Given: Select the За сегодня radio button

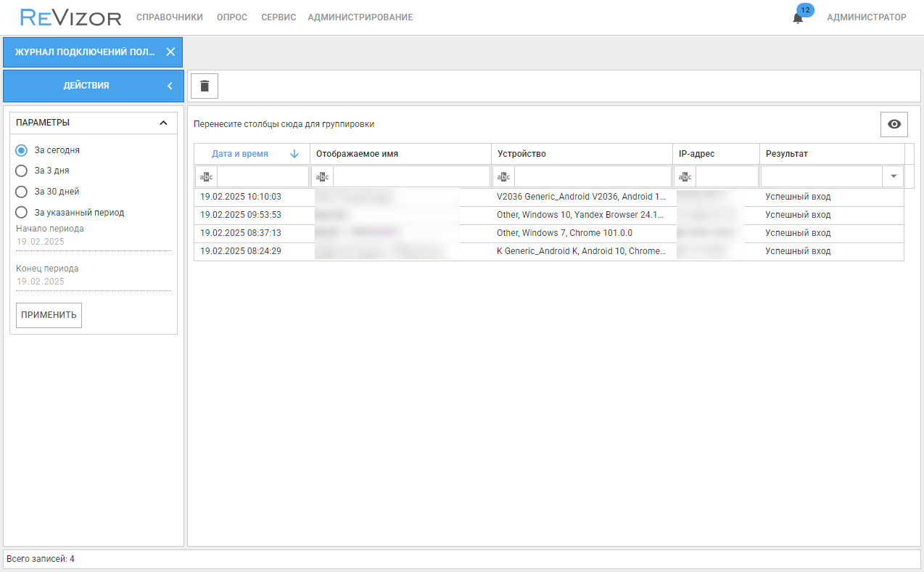Looking at the screenshot, I should click(22, 150).
